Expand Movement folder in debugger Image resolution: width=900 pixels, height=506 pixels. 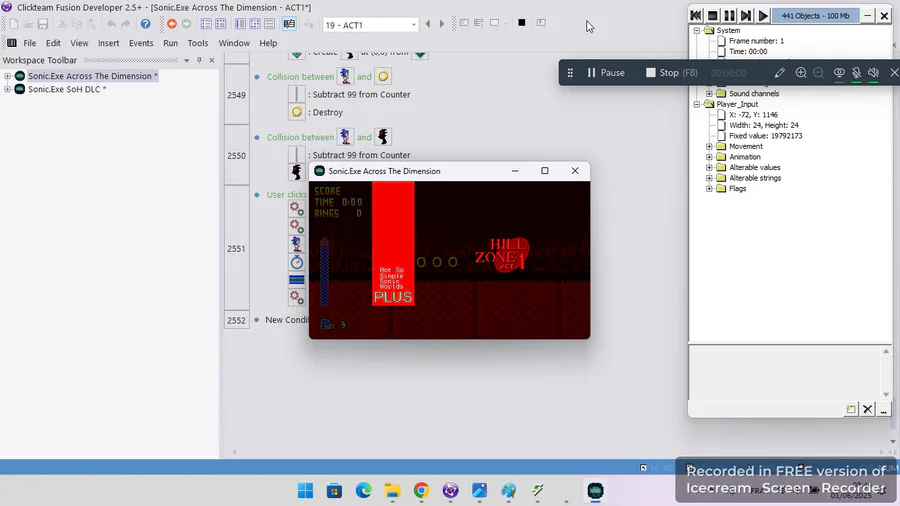(x=709, y=146)
